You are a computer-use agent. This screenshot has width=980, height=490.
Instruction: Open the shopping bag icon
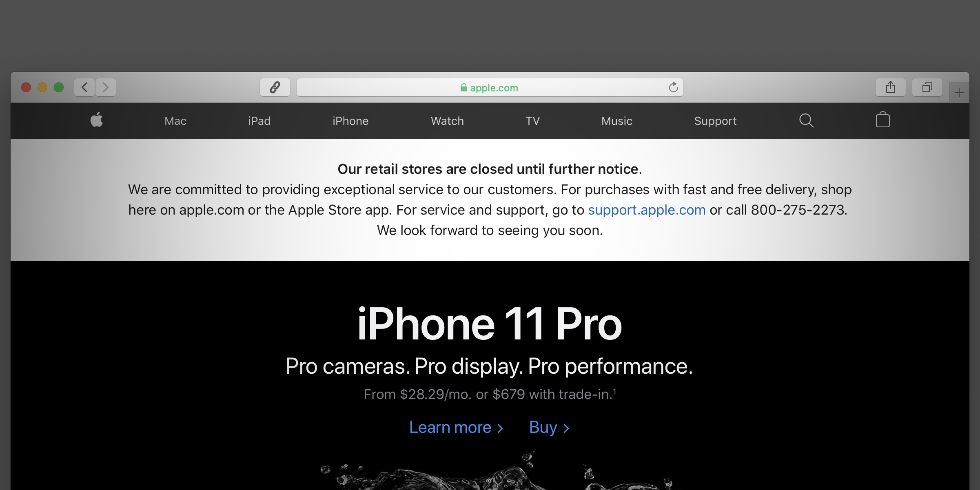point(882,120)
